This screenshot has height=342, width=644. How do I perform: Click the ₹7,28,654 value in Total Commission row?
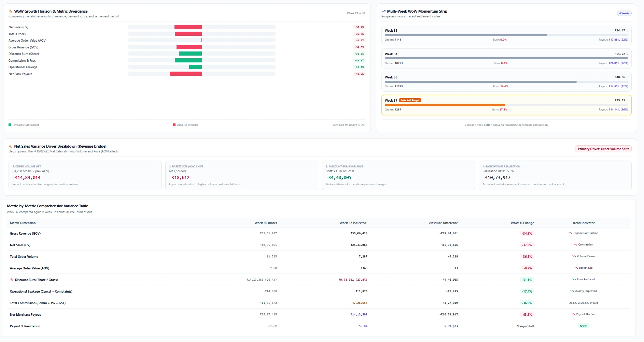click(x=360, y=303)
